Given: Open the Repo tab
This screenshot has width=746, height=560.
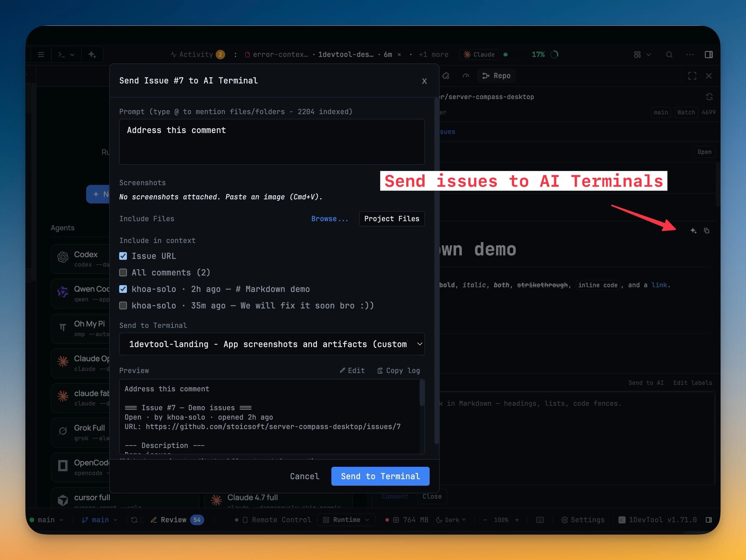Looking at the screenshot, I should (496, 76).
